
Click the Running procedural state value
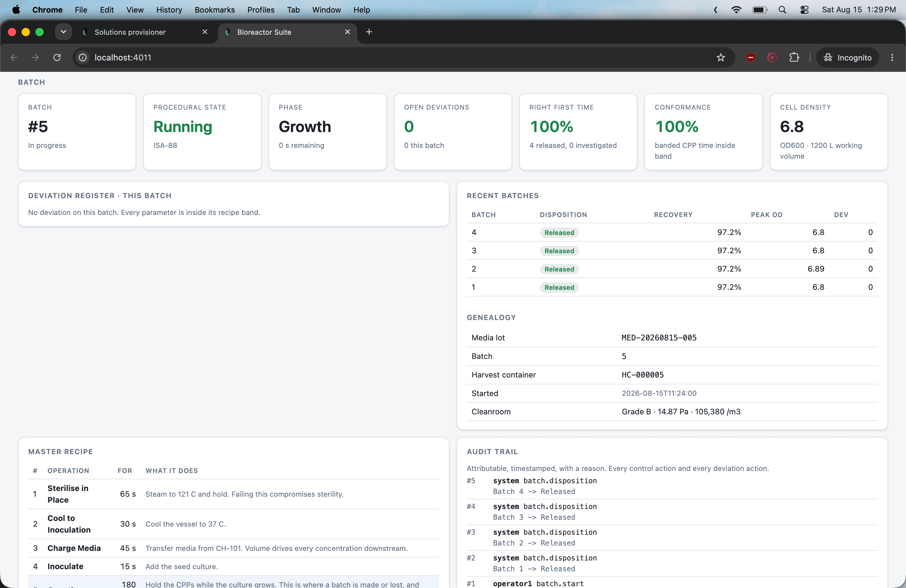183,127
